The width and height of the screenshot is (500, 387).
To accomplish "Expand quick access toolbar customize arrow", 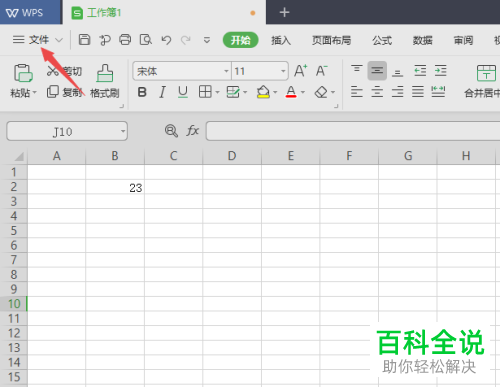I will 207,40.
